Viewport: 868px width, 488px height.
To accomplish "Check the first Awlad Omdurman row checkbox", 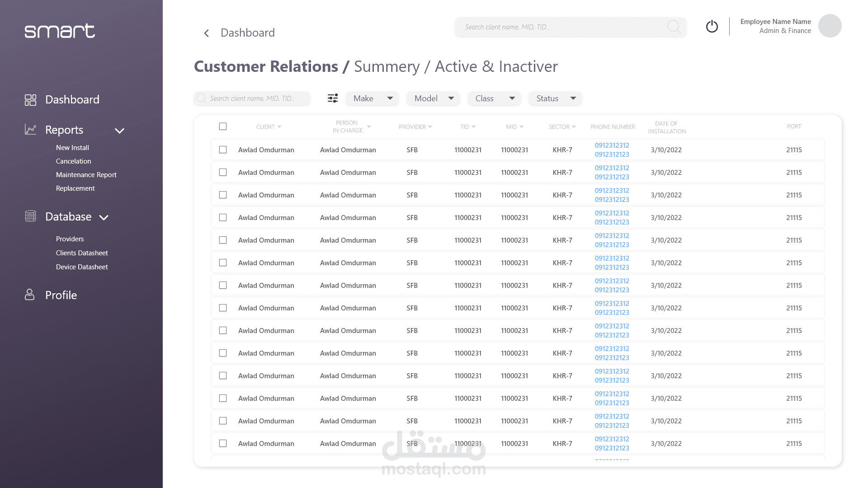I will (x=223, y=150).
